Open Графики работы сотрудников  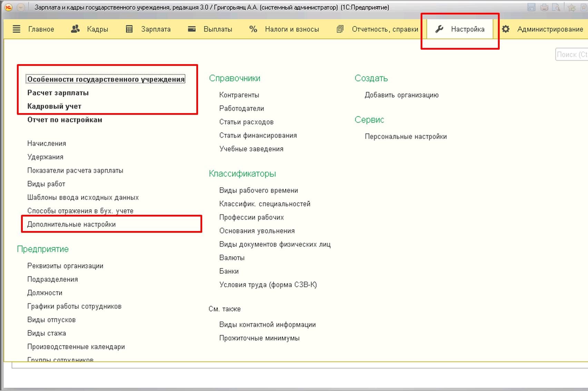pos(74,306)
